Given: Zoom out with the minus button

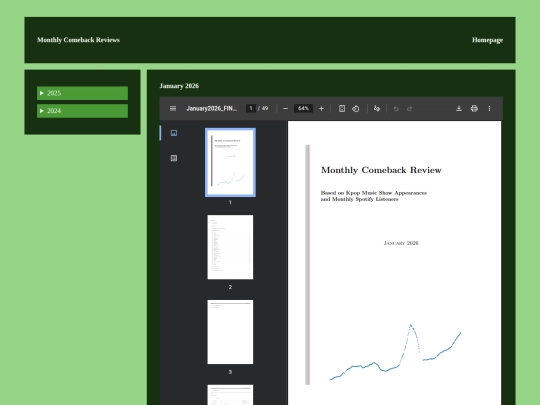Looking at the screenshot, I should coord(285,108).
